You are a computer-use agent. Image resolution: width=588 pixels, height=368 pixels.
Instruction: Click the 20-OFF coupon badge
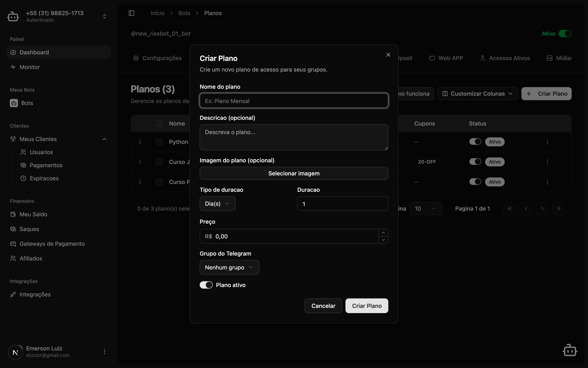click(x=427, y=162)
